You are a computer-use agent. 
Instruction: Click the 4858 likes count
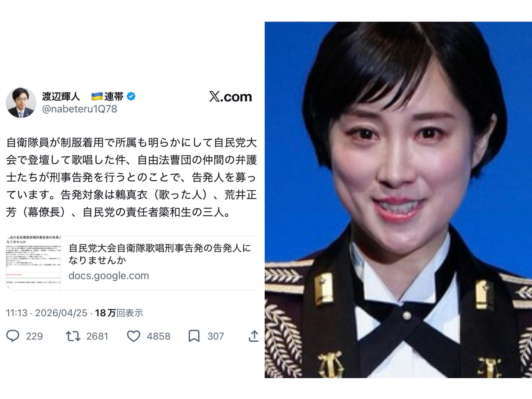click(159, 336)
